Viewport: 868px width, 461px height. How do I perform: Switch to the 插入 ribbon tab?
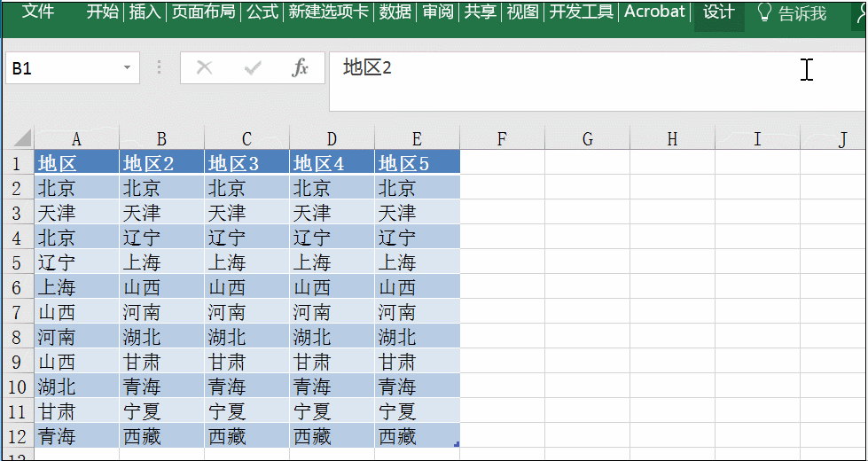[145, 12]
